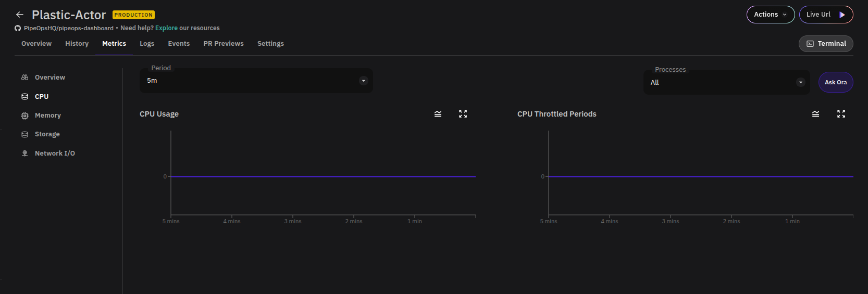Click the Memory chip icon in sidebar

pyautogui.click(x=24, y=116)
